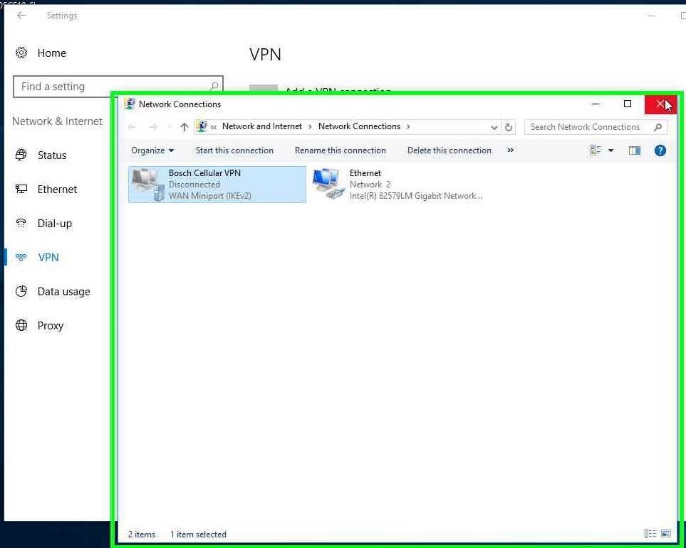Click the Bosch Cellular VPN name text
Screen dimensions: 686x548
point(205,173)
